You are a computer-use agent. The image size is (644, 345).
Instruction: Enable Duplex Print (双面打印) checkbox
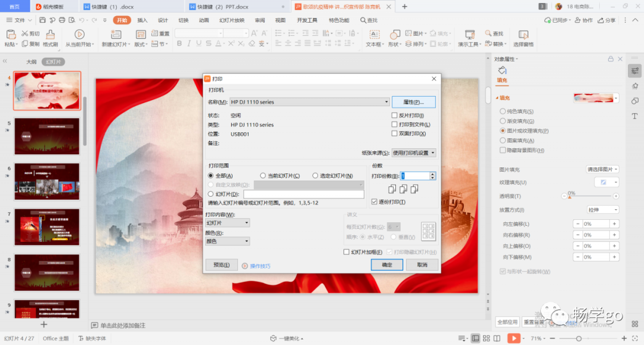pos(394,133)
